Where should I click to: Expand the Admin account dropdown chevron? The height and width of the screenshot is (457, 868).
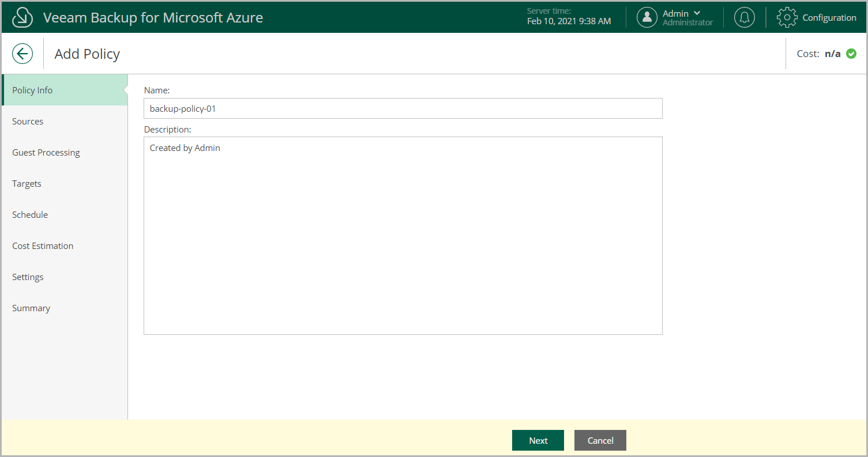(697, 13)
